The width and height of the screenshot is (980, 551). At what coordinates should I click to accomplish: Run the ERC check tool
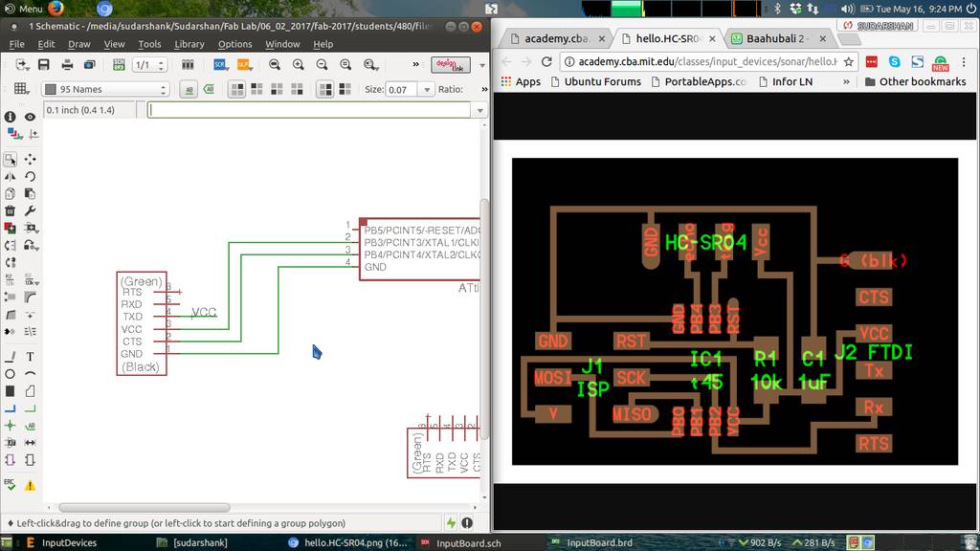10,485
